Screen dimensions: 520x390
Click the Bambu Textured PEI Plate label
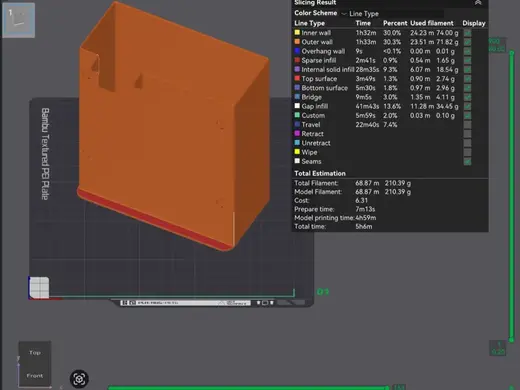pos(45,154)
